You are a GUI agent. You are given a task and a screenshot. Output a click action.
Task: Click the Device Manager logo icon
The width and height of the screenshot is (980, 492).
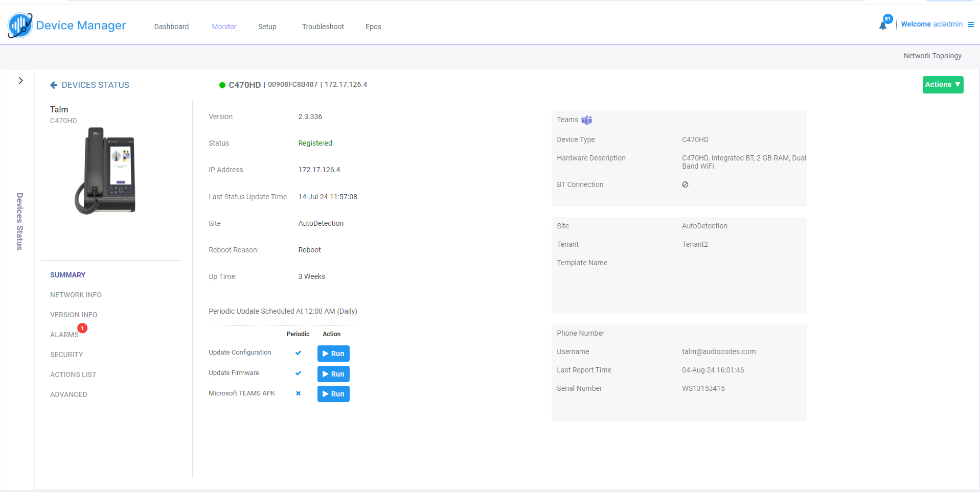click(x=20, y=26)
